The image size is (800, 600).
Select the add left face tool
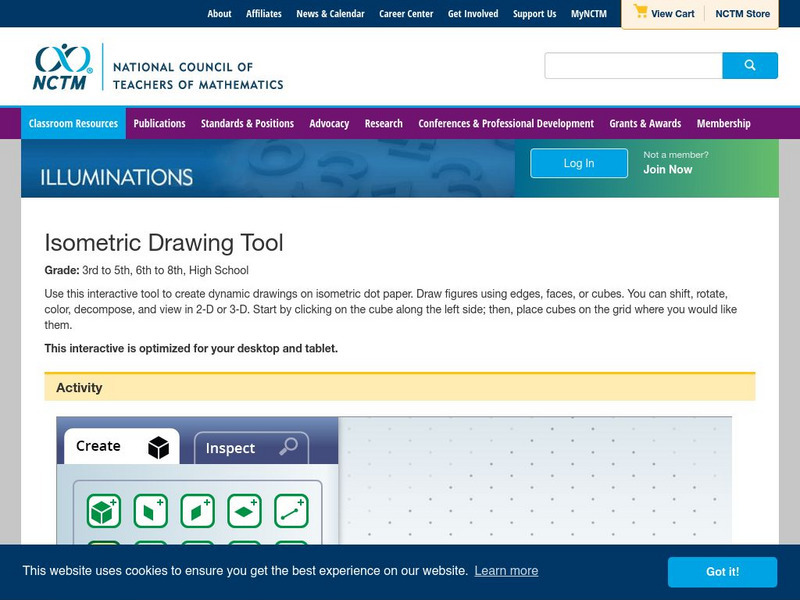tap(150, 511)
